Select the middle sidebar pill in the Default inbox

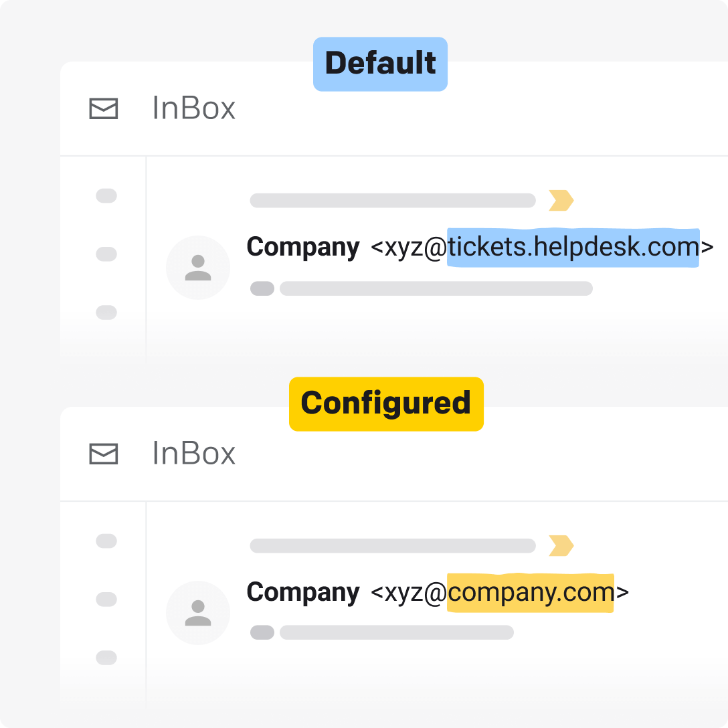(x=106, y=254)
